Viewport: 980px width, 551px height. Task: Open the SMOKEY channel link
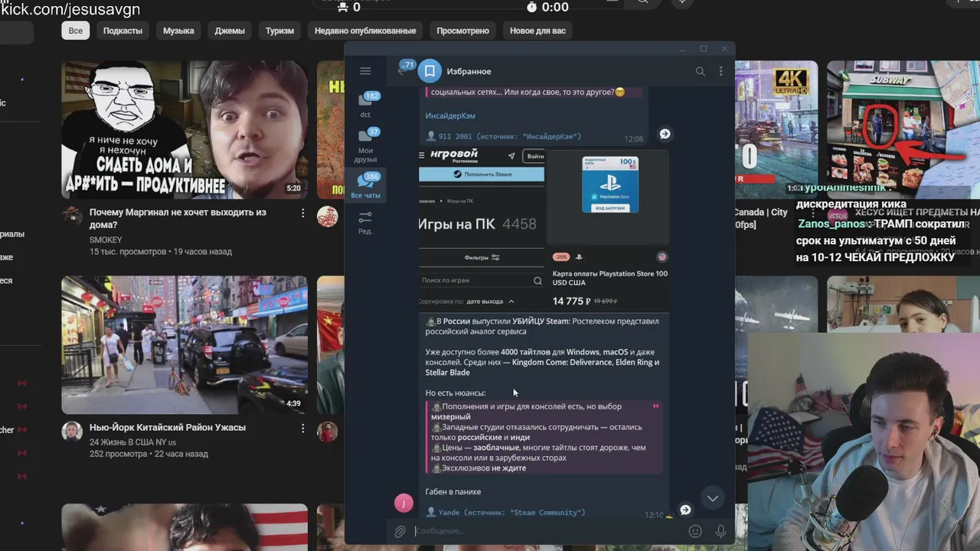pos(106,240)
